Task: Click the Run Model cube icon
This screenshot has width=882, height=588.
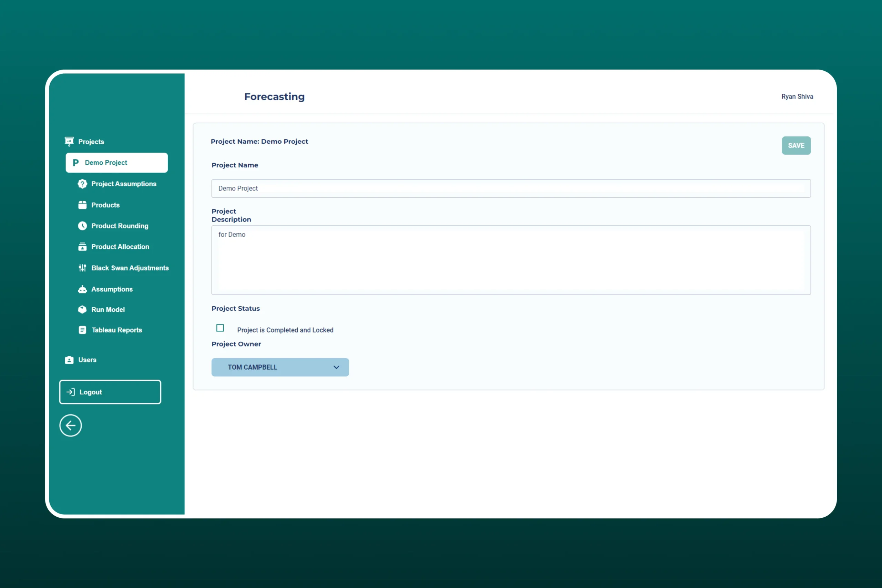Action: tap(82, 309)
